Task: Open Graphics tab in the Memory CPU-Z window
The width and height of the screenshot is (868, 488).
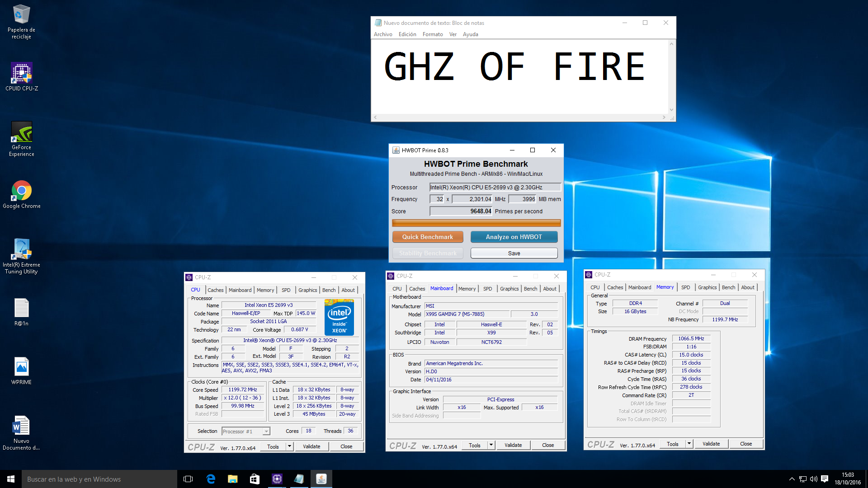Action: (x=707, y=287)
